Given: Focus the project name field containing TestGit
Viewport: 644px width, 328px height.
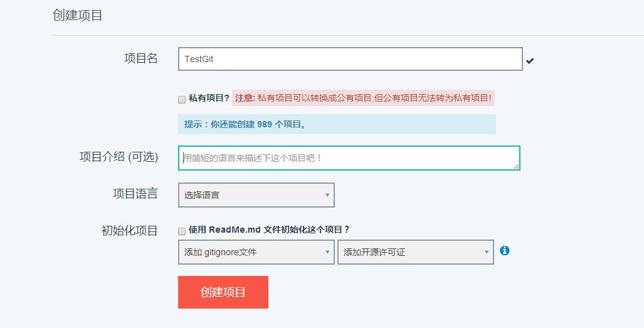Looking at the screenshot, I should coord(351,59).
